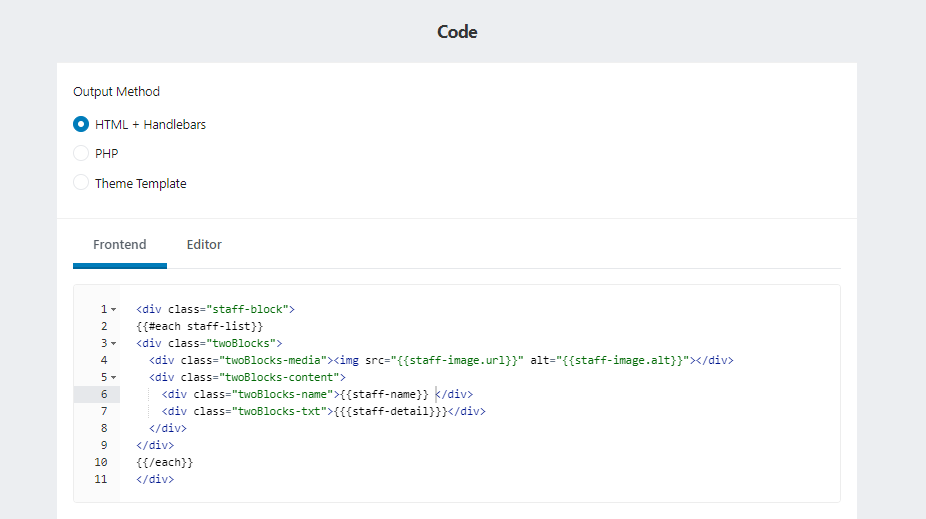Click the {{#each staff-list}} code on line 2
The height and width of the screenshot is (519, 926).
coord(200,326)
